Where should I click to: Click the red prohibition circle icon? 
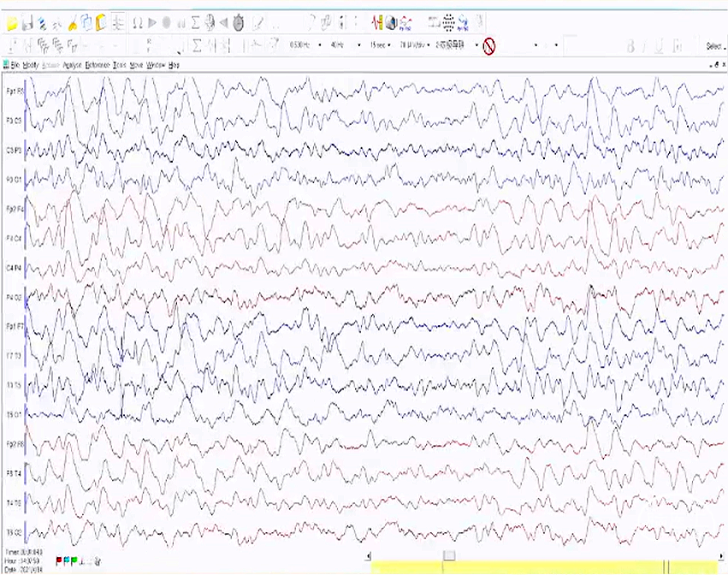(x=489, y=45)
